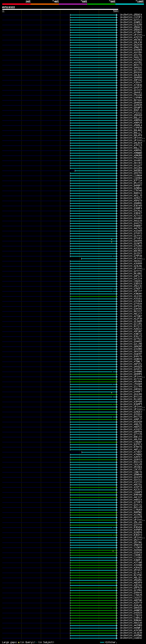The image size is (146, 644).
Task: Click the green ~80% legend segment
Action: (101, 4)
